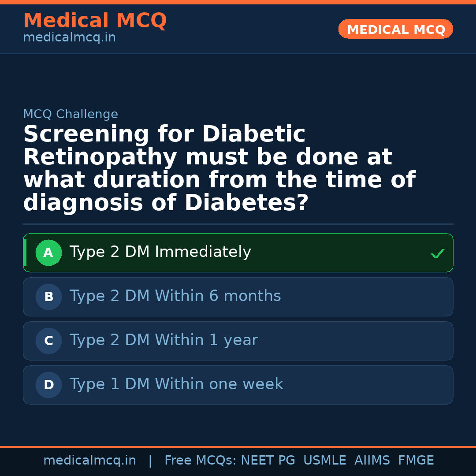
Task: Click USMLE in the footer
Action: [x=324, y=461]
